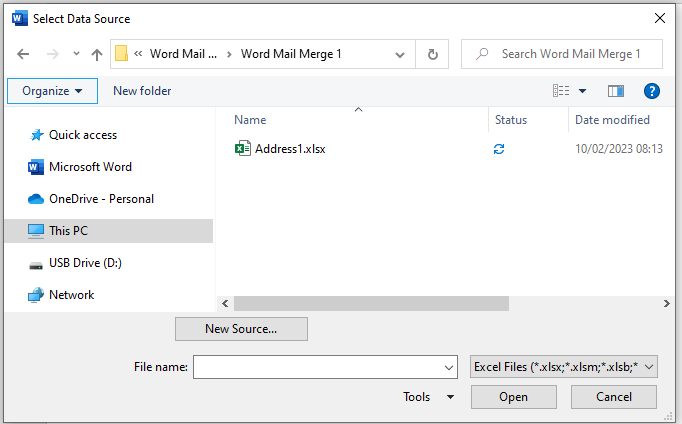The width and height of the screenshot is (682, 424).
Task: Open USB Drive (D:)
Action: click(85, 263)
